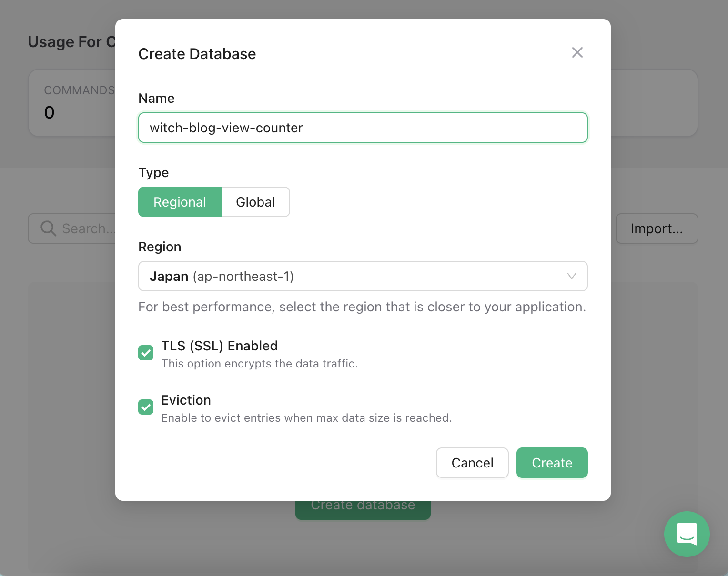
Task: Switch to the Global type tab
Action: click(x=255, y=202)
